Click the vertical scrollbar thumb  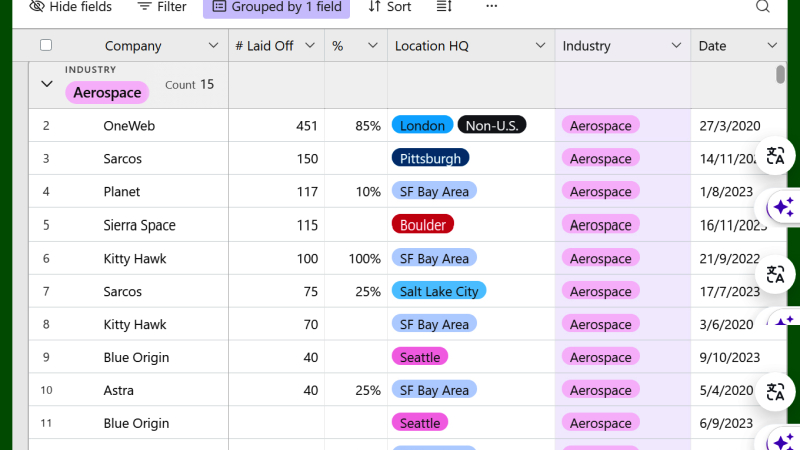(780, 74)
